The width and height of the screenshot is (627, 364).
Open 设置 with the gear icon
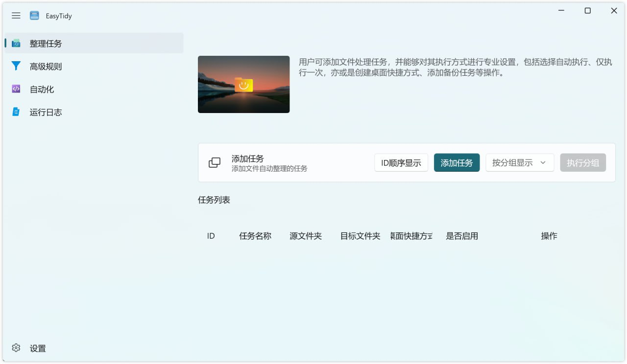pos(16,348)
